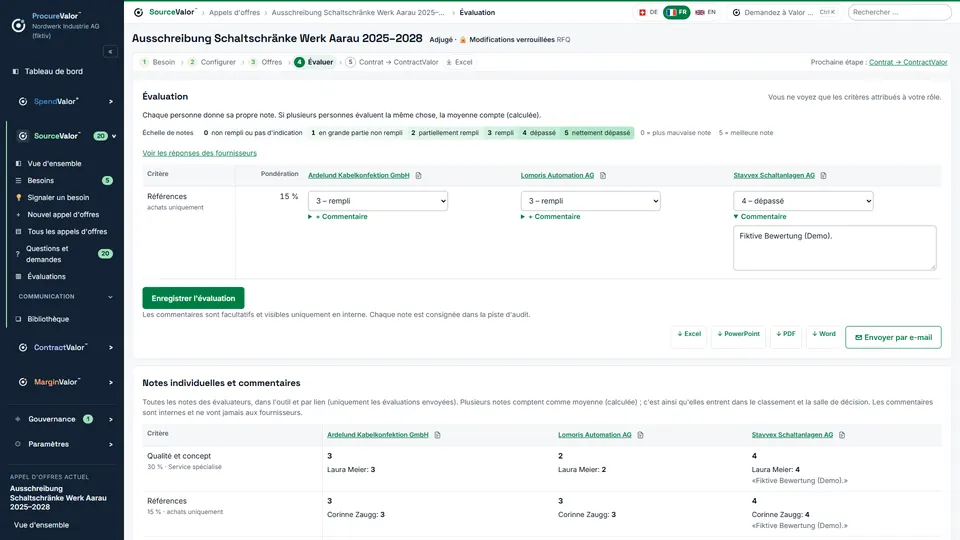Expand the MarginValor module

(x=111, y=383)
